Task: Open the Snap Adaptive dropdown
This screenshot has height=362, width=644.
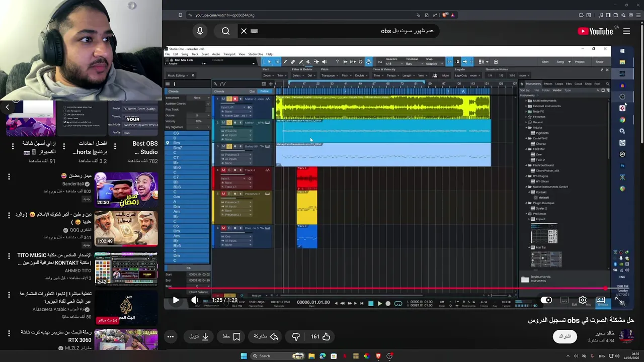Action: point(435,64)
